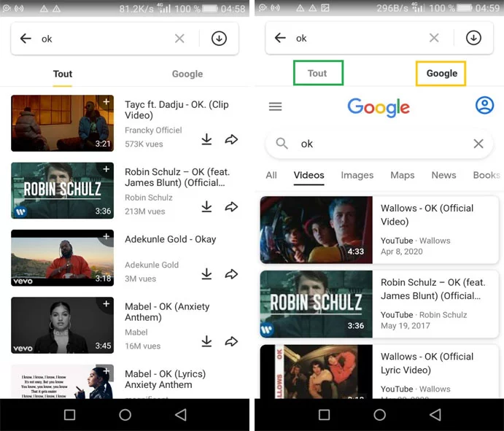
Task: Select "213M vues" view count
Action: click(x=145, y=211)
